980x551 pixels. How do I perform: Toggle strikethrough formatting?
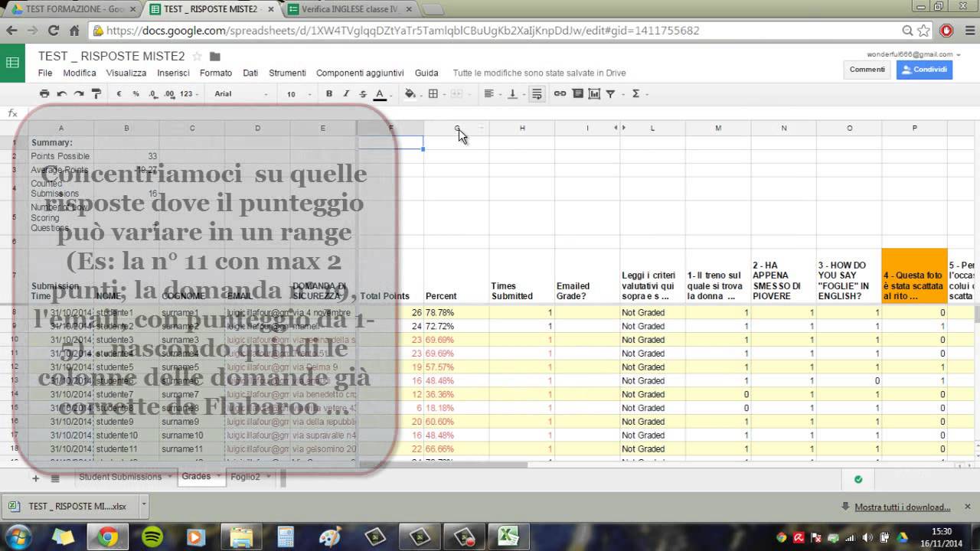point(362,93)
